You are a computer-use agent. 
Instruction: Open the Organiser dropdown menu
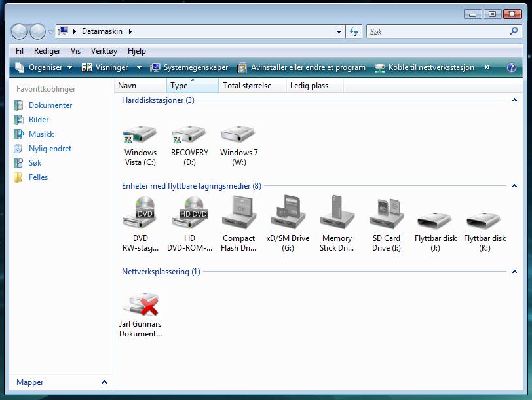[x=44, y=67]
